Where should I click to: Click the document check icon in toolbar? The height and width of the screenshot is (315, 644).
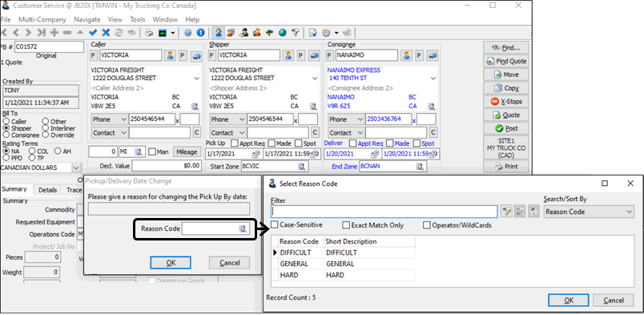[x=313, y=33]
